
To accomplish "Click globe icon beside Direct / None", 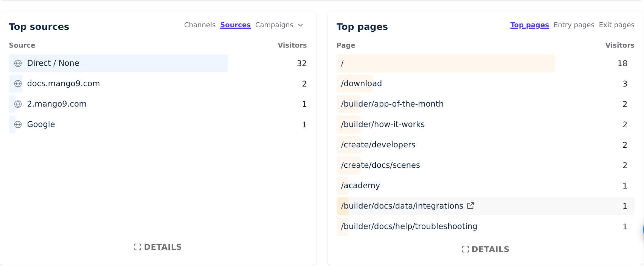I will [18, 63].
